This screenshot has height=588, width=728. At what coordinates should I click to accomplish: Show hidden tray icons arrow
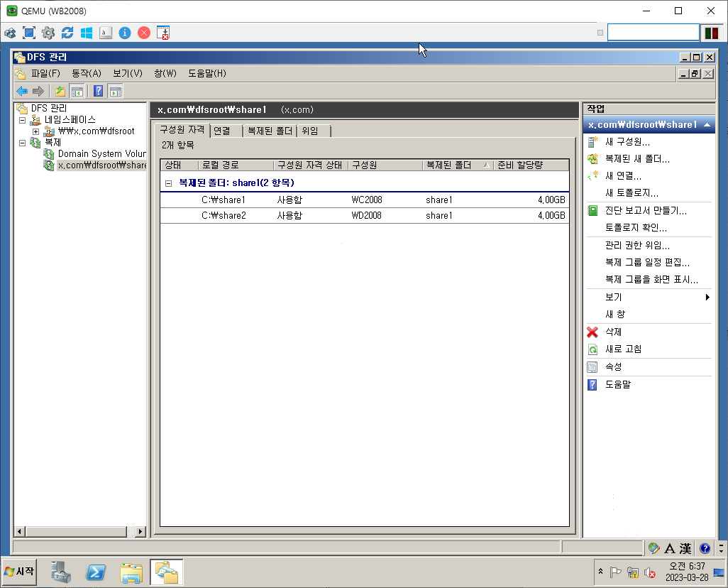[x=600, y=571]
